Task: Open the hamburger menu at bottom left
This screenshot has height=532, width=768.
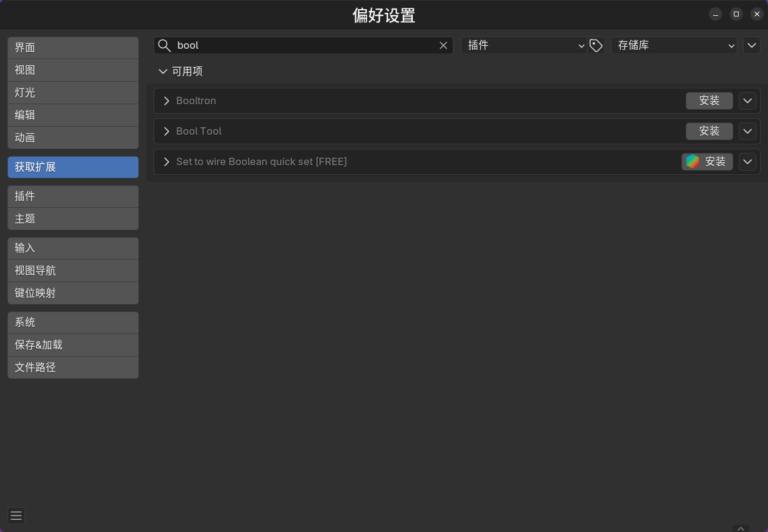Action: click(16, 516)
